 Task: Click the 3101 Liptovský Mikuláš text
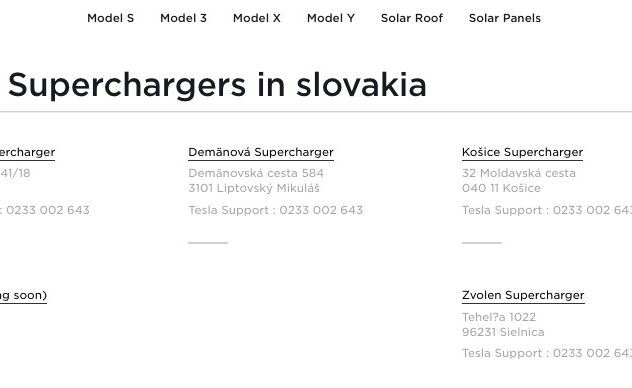click(254, 188)
